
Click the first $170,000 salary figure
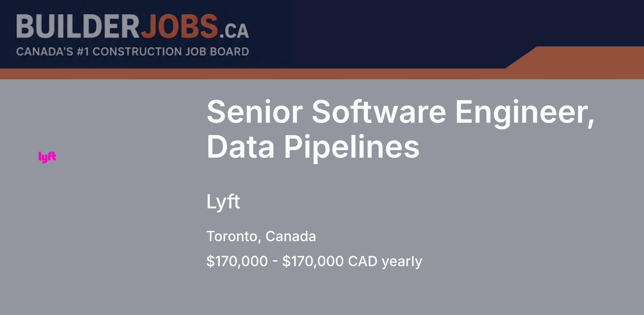[237, 261]
